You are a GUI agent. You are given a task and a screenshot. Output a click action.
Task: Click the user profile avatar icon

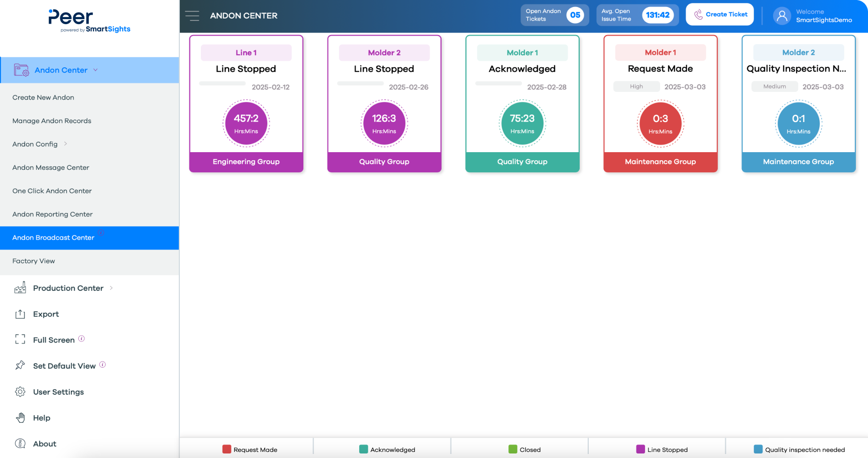(782, 16)
